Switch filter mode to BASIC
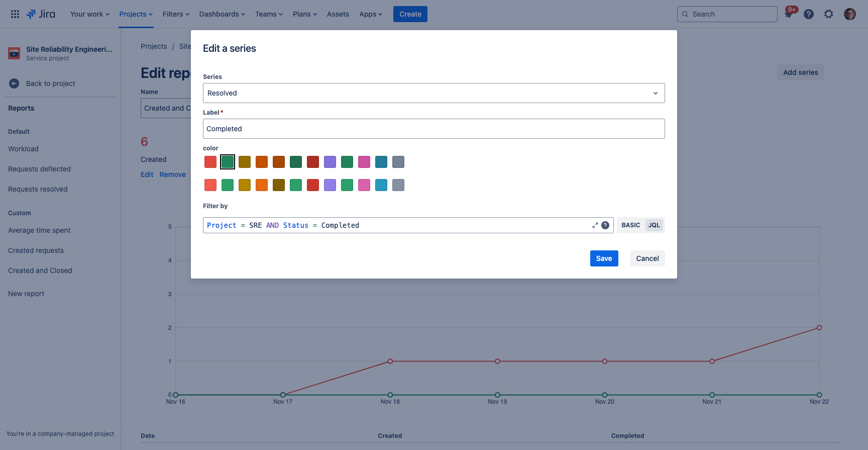This screenshot has height=450, width=868. tap(631, 225)
